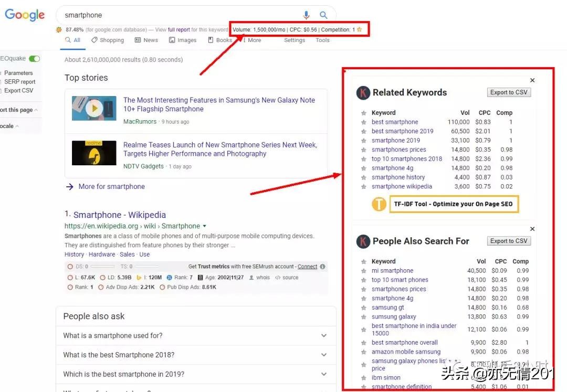Start voice search with microphone icon
Screen dimensions: 567x392
(306, 15)
